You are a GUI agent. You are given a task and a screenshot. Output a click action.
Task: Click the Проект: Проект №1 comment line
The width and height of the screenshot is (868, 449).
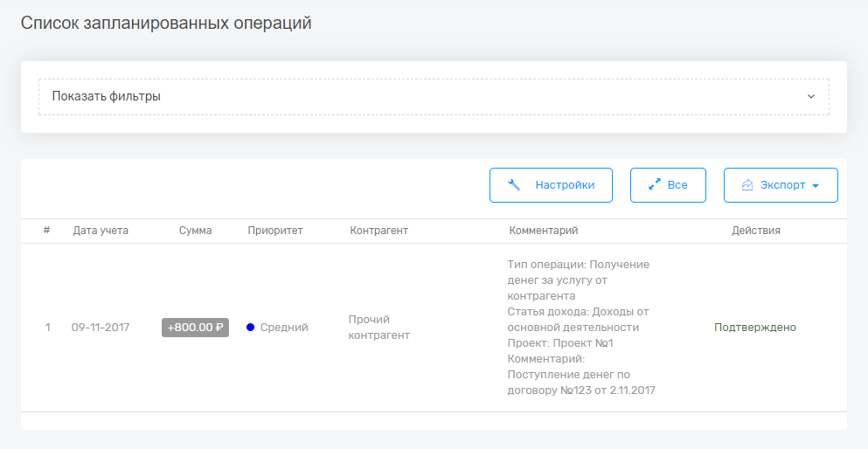(560, 343)
